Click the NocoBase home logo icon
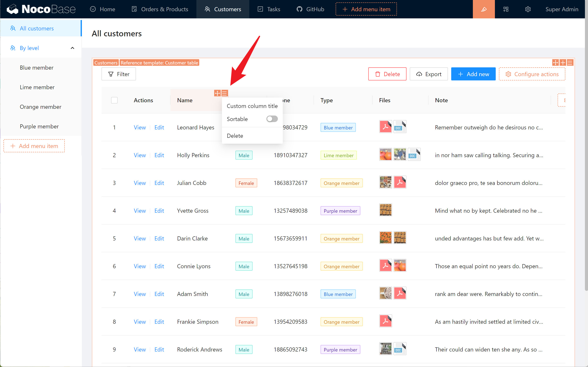The width and height of the screenshot is (588, 367). coord(11,9)
